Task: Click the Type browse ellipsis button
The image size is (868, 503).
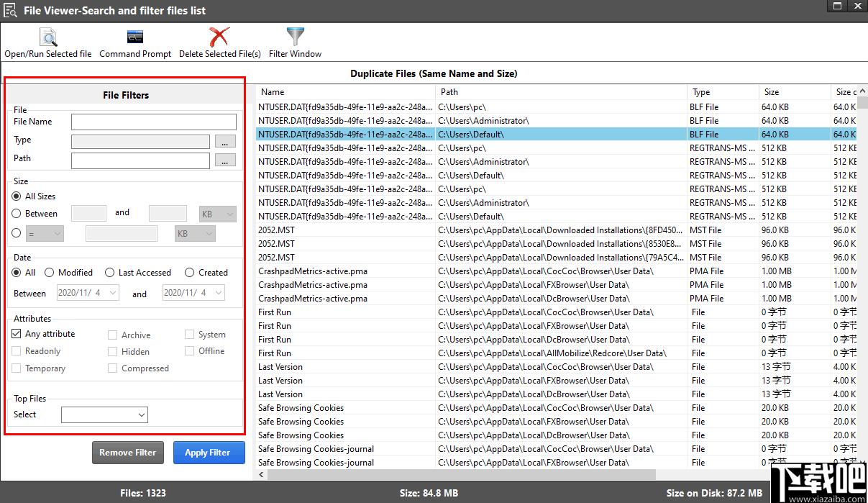Action: 225,142
